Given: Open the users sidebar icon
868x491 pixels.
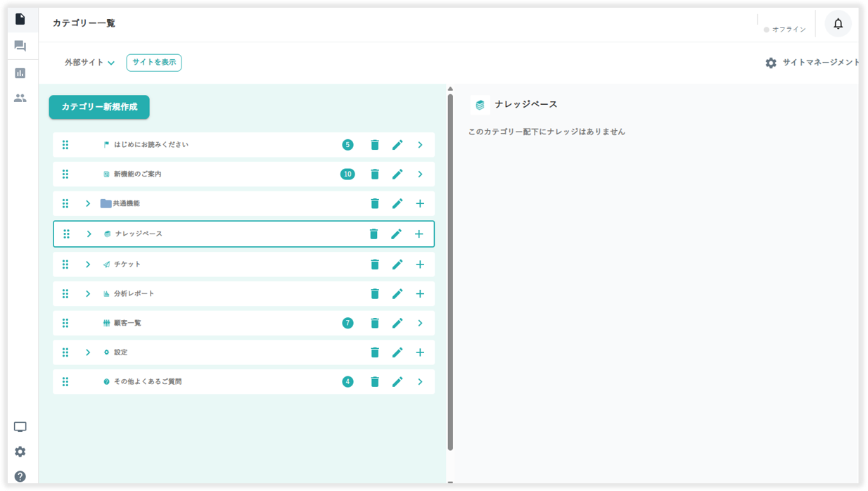Looking at the screenshot, I should click(x=20, y=98).
